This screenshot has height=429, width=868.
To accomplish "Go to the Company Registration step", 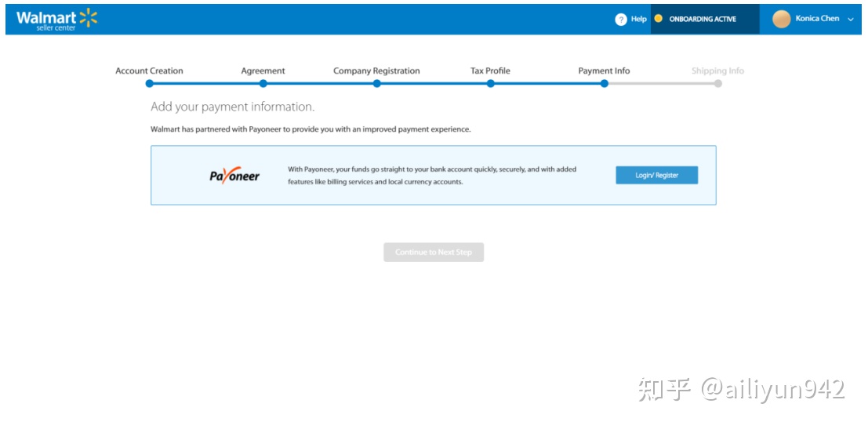I will pos(376,71).
